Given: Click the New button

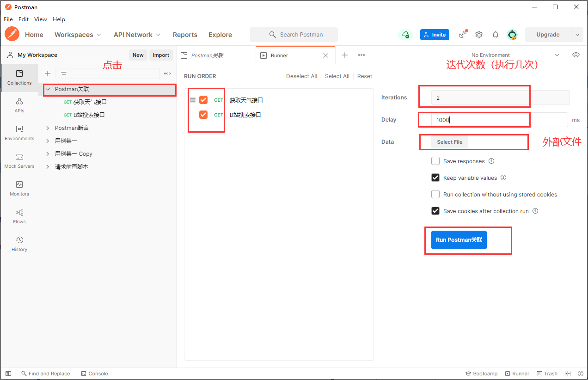Looking at the screenshot, I should coord(138,55).
